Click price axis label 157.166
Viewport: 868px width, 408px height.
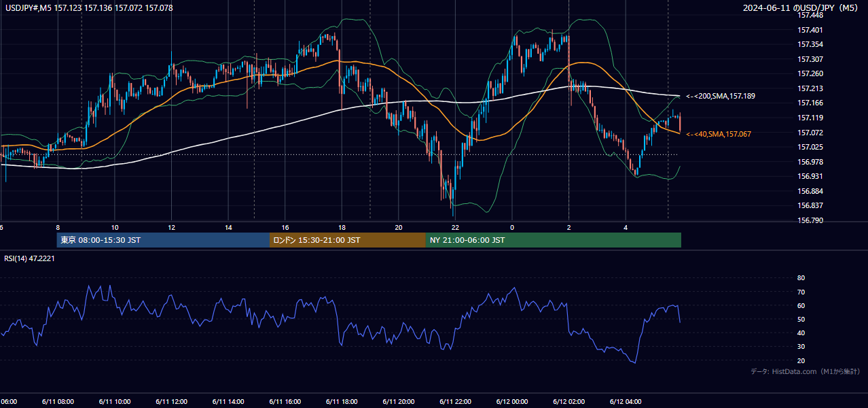[x=811, y=103]
